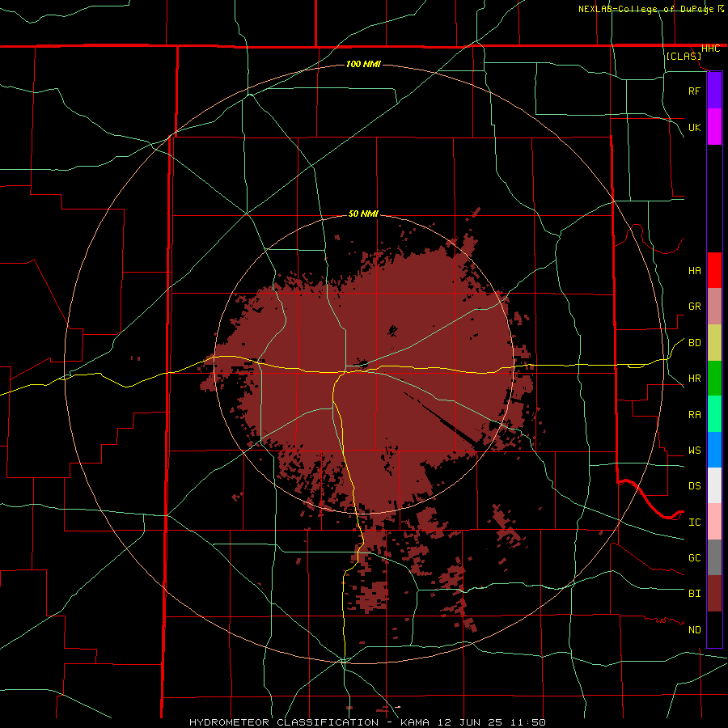Click the 100 NMI range ring label
This screenshot has width=728, height=728.
click(x=363, y=64)
